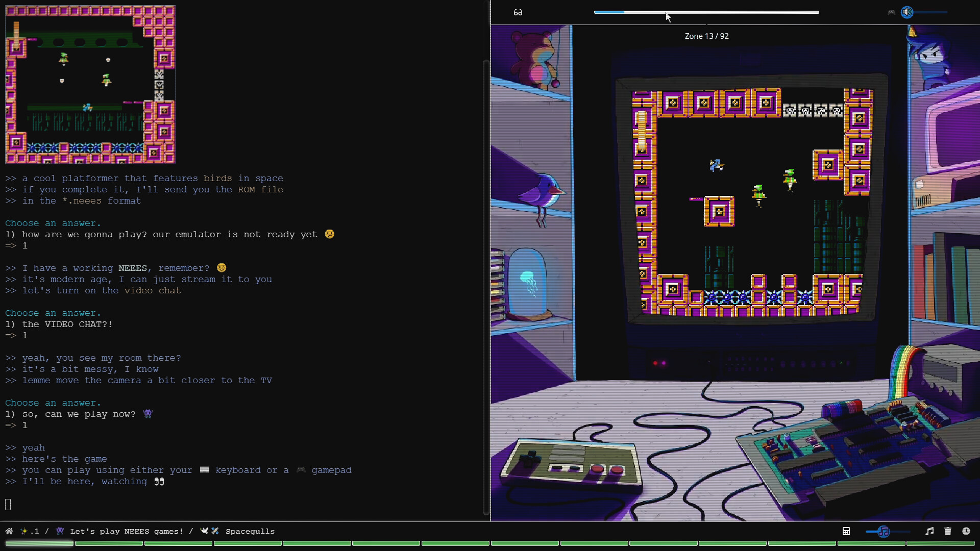
Task: Click the alien sprite icon in the breadcrumb bar
Action: coord(60,531)
